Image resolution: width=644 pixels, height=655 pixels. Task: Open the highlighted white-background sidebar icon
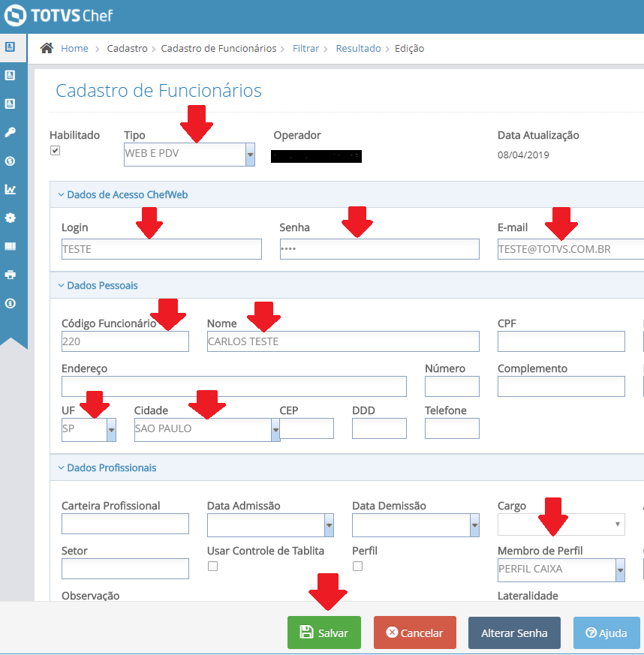[x=11, y=47]
